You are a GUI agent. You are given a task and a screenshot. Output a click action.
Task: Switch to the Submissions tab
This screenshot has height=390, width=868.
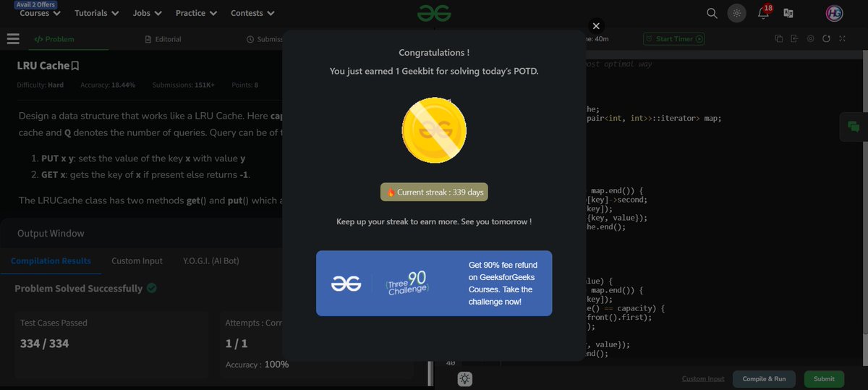264,39
